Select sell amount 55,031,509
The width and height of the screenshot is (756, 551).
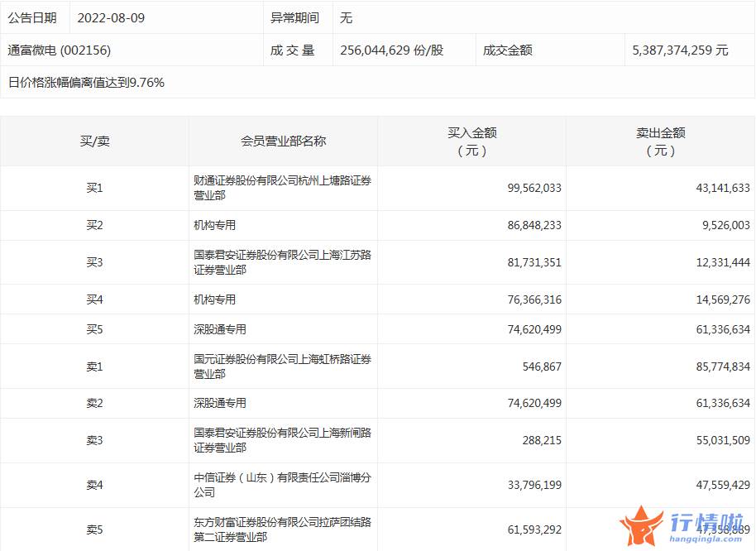(723, 440)
